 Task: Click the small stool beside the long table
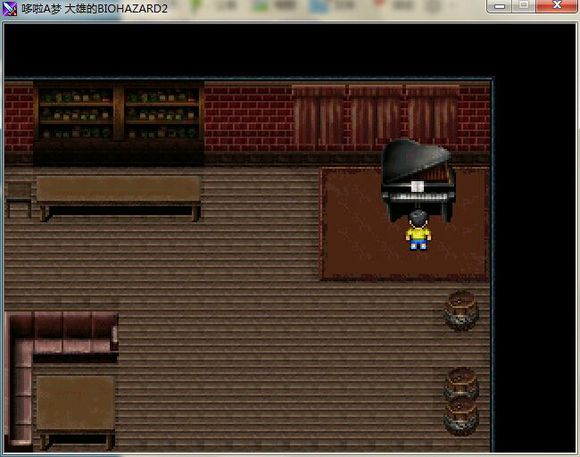click(18, 198)
